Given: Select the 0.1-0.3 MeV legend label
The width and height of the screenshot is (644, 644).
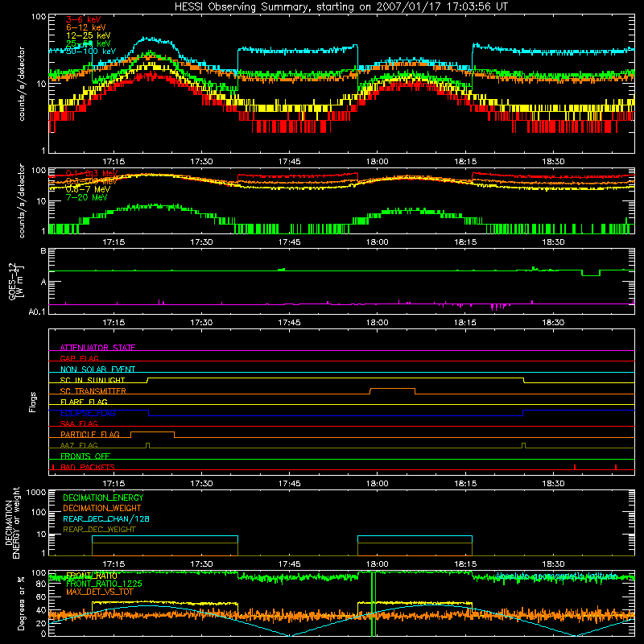Looking at the screenshot, I should 92,173.
